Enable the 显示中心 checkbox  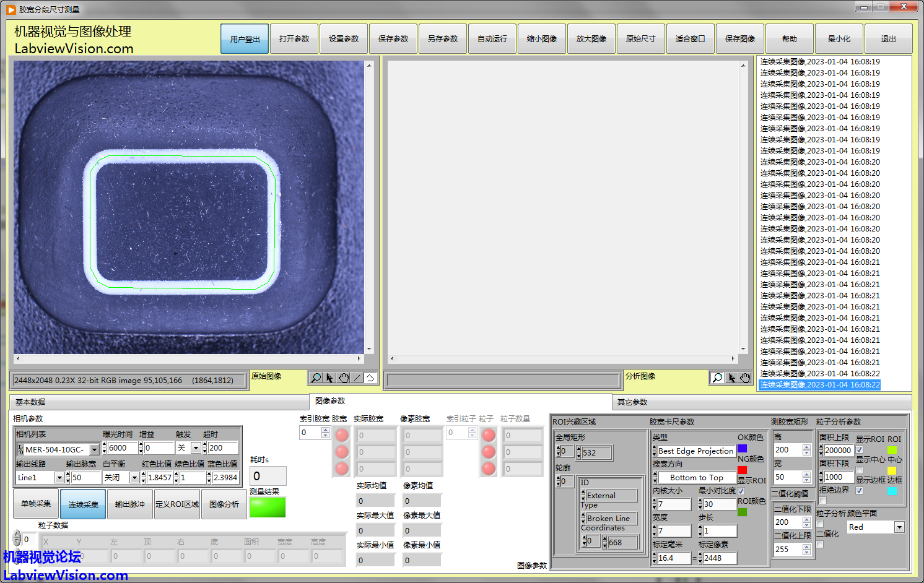point(859,470)
